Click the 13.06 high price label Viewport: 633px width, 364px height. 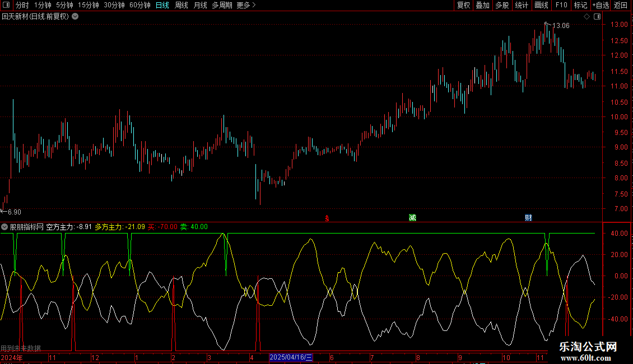coord(561,25)
